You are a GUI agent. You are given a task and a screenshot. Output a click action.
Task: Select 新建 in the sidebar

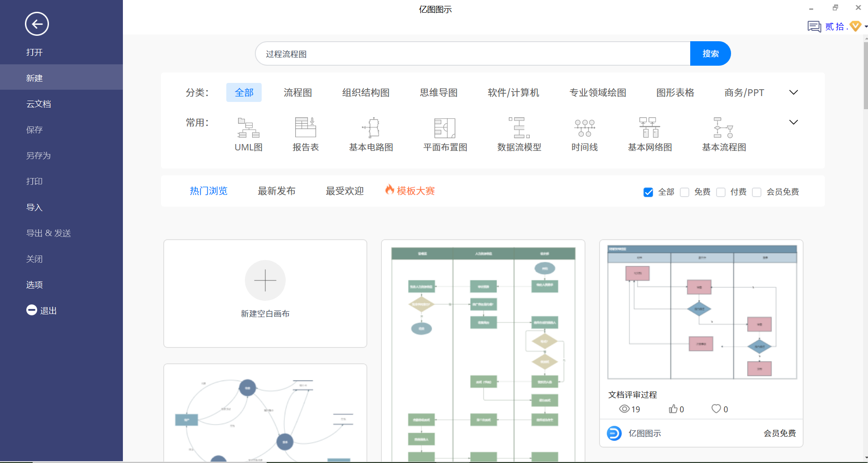61,78
